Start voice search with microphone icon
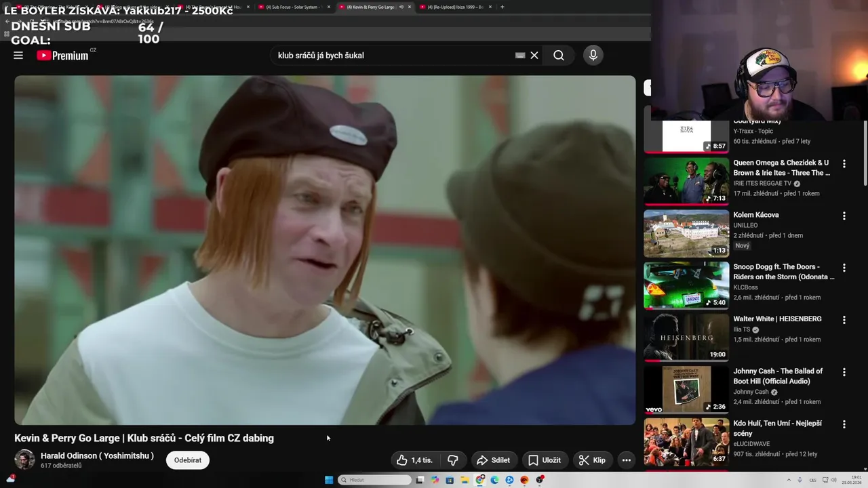 [593, 56]
